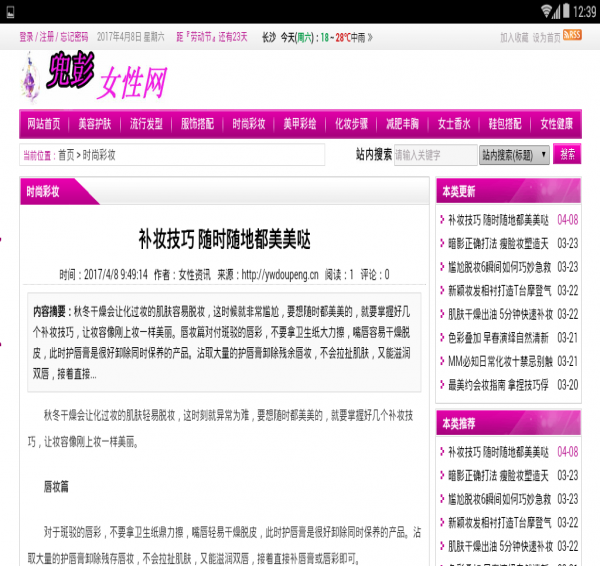The height and width of the screenshot is (566, 600).
Task: Open 新颖妆发相衬打造T台摩登气 in 本类推荐
Action: [x=500, y=523]
